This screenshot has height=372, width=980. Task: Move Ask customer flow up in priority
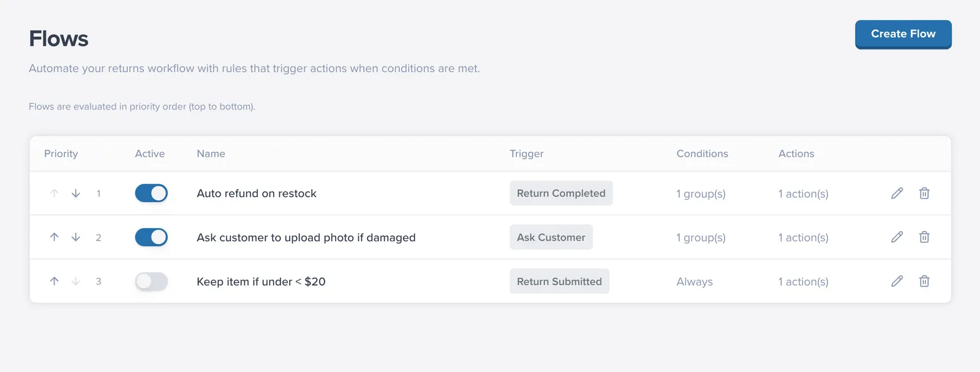tap(54, 237)
